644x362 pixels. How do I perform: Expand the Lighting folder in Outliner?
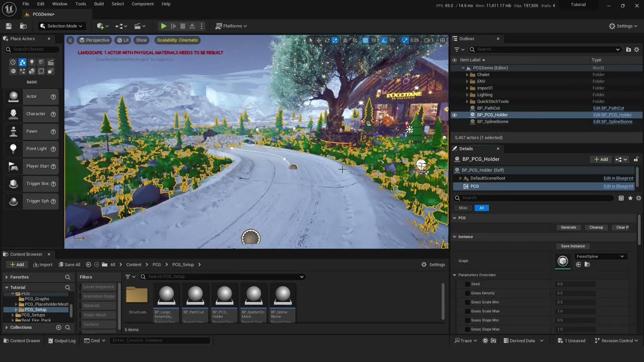tap(467, 95)
